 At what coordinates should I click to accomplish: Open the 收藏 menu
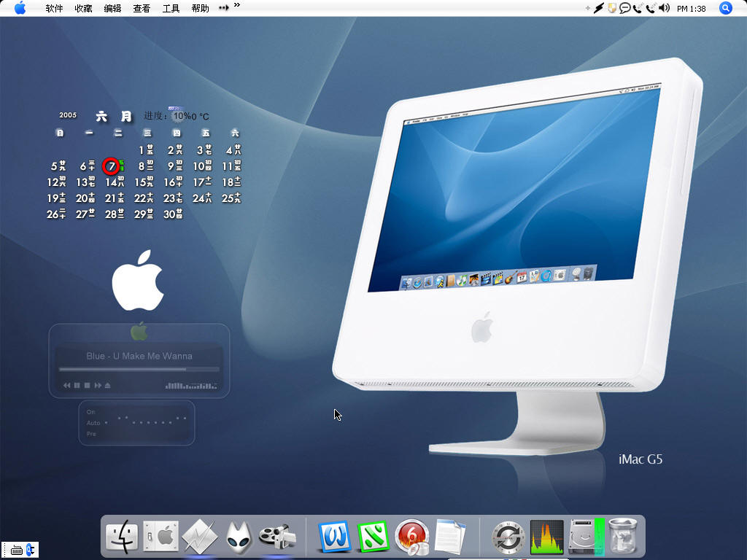coord(83,8)
